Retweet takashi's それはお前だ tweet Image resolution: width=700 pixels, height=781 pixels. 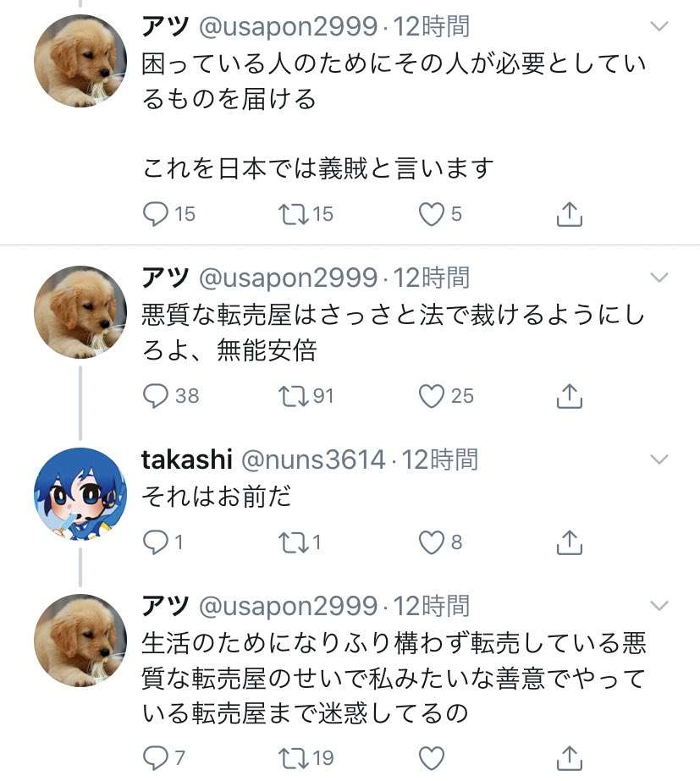pyautogui.click(x=292, y=542)
